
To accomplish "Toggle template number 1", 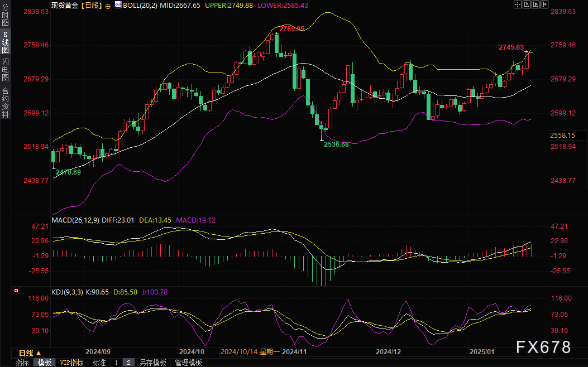I will pos(116,363).
